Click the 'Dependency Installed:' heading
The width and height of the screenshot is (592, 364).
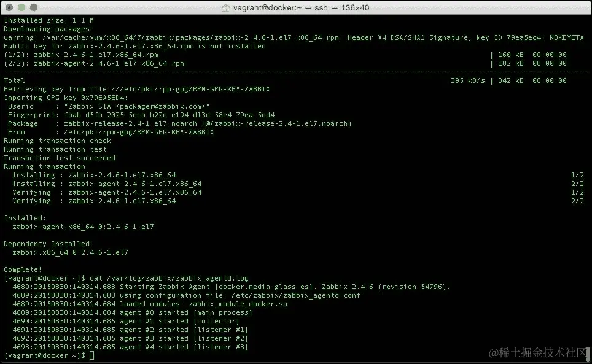pyautogui.click(x=49, y=244)
